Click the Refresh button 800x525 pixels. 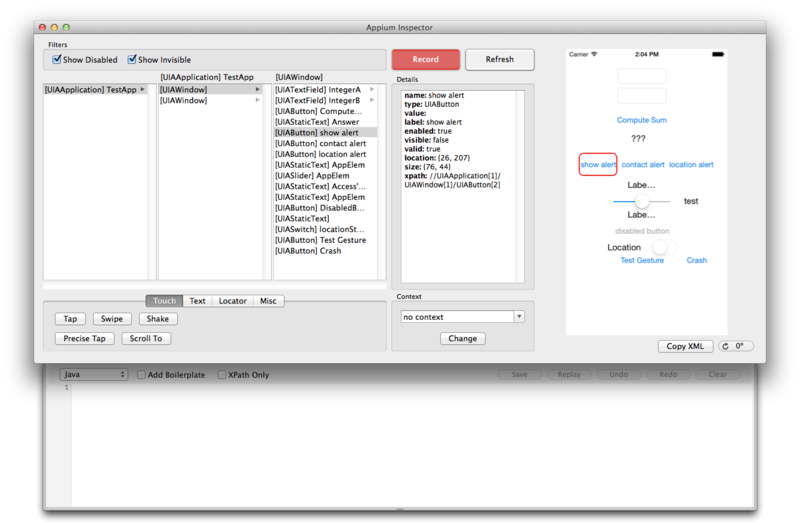point(499,59)
